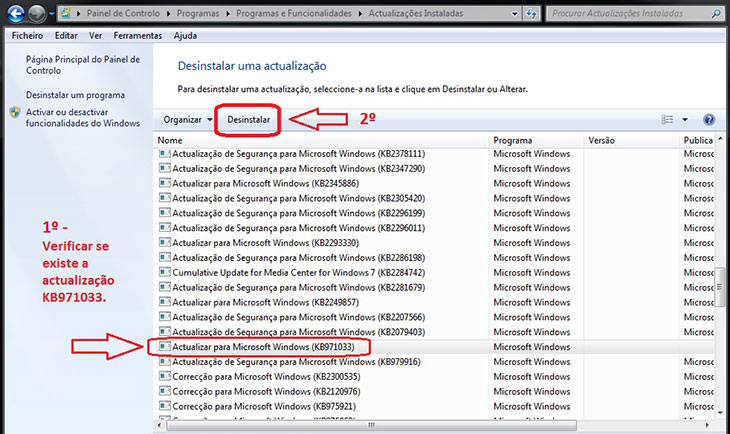Open Activar ou desactivar funcionalidades do Windows

point(83,117)
